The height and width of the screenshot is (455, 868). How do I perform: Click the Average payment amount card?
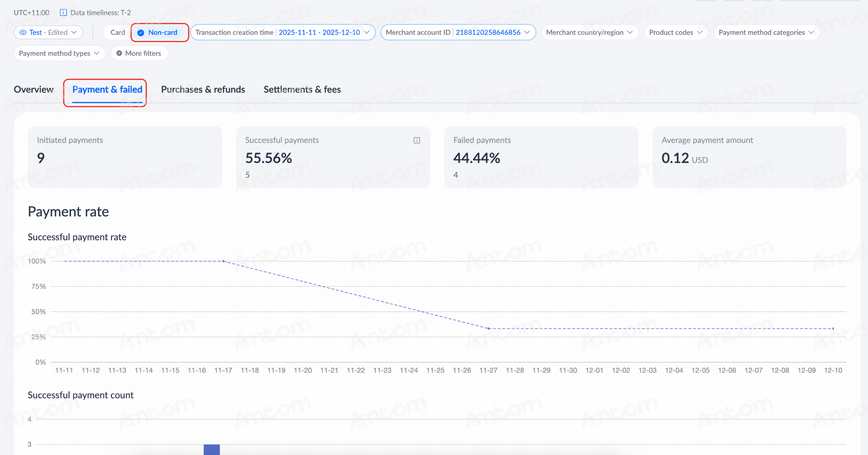coord(749,157)
